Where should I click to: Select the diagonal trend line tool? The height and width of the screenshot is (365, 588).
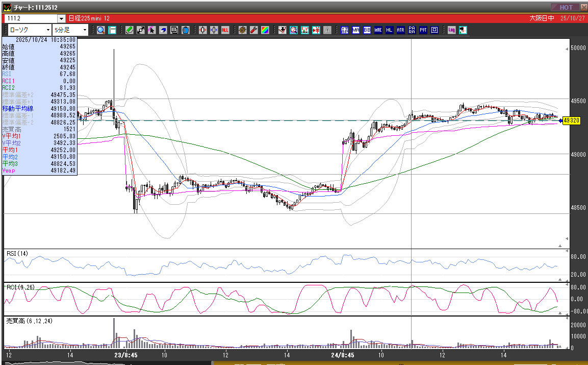click(x=141, y=30)
